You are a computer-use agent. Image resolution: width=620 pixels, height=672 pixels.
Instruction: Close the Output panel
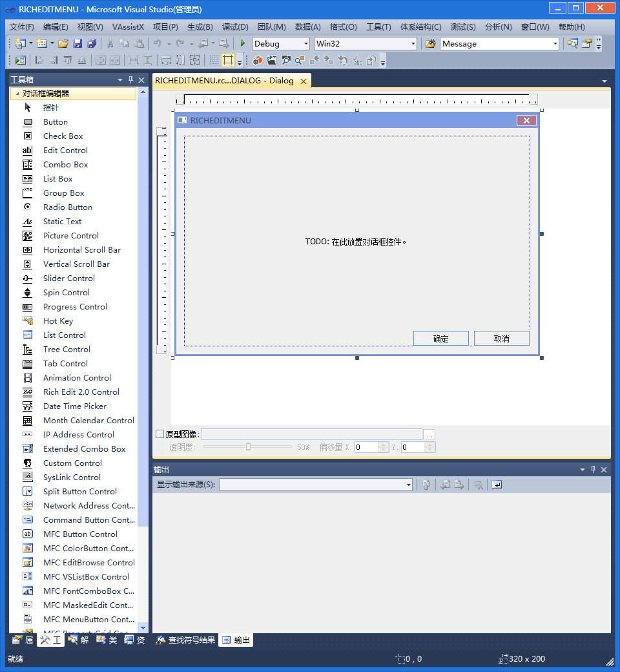coord(604,470)
